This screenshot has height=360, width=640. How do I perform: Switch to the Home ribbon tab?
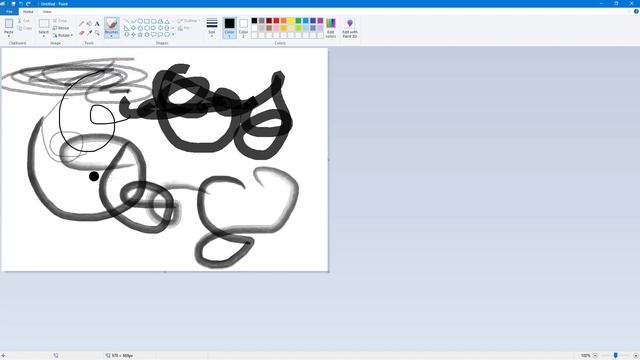coord(28,11)
